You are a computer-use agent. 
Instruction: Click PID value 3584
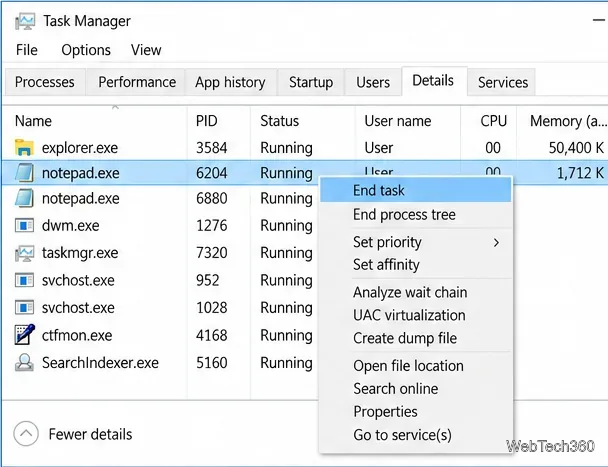[x=212, y=148]
